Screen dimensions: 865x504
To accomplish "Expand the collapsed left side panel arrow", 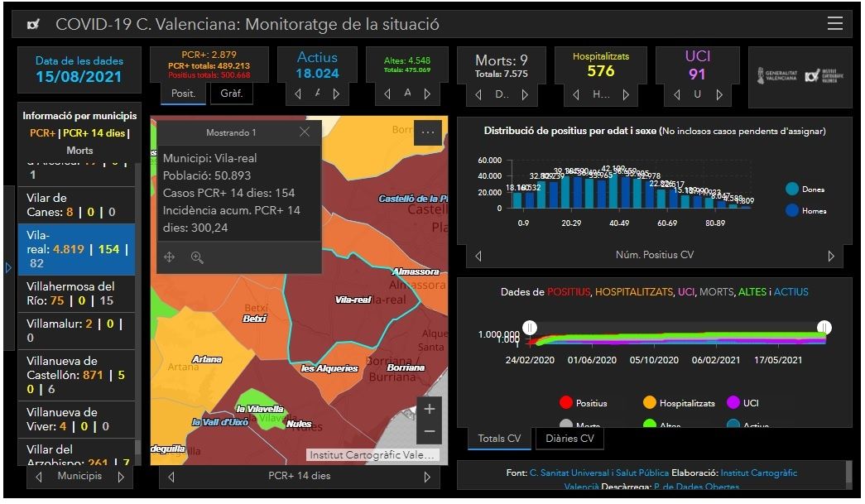I will point(8,267).
